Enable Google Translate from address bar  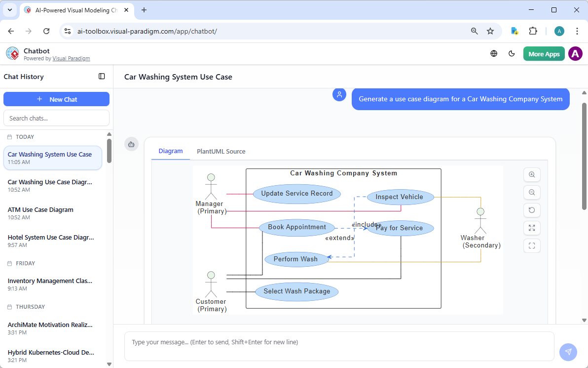514,31
